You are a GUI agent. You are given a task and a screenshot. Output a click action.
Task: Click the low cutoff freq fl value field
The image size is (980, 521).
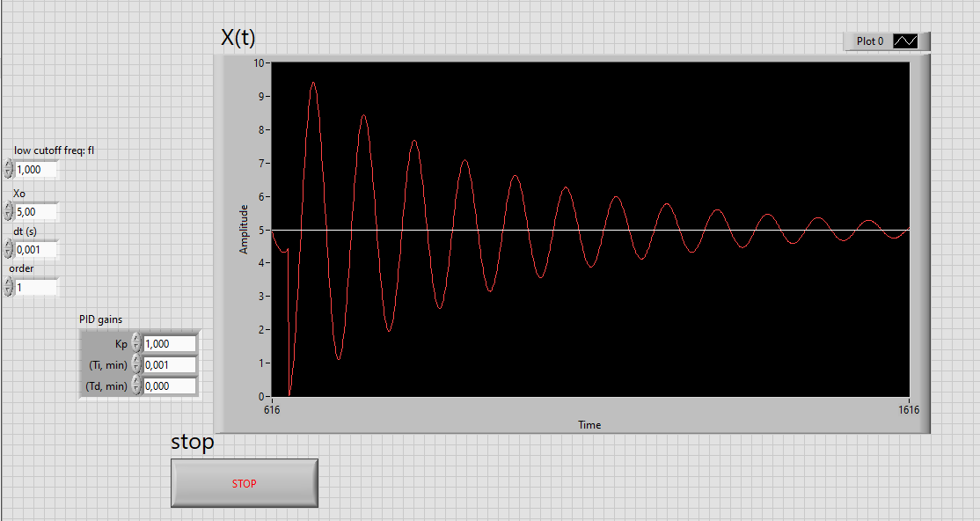[36, 170]
